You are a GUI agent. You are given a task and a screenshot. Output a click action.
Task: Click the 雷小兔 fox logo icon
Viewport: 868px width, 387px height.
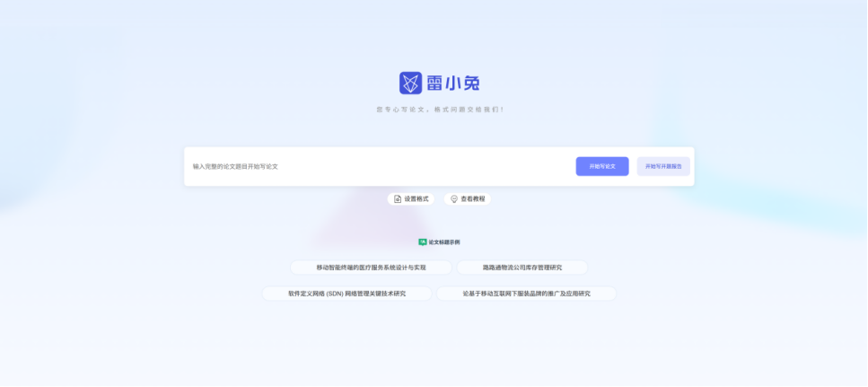coord(411,83)
